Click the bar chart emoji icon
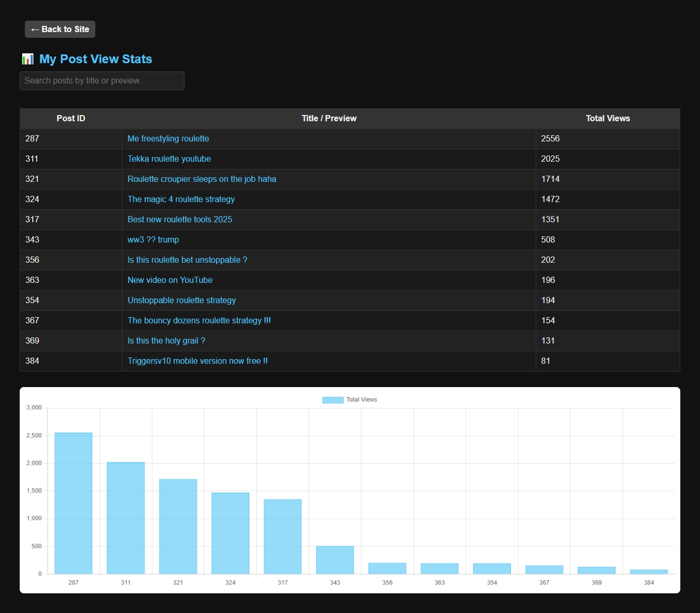 click(27, 59)
